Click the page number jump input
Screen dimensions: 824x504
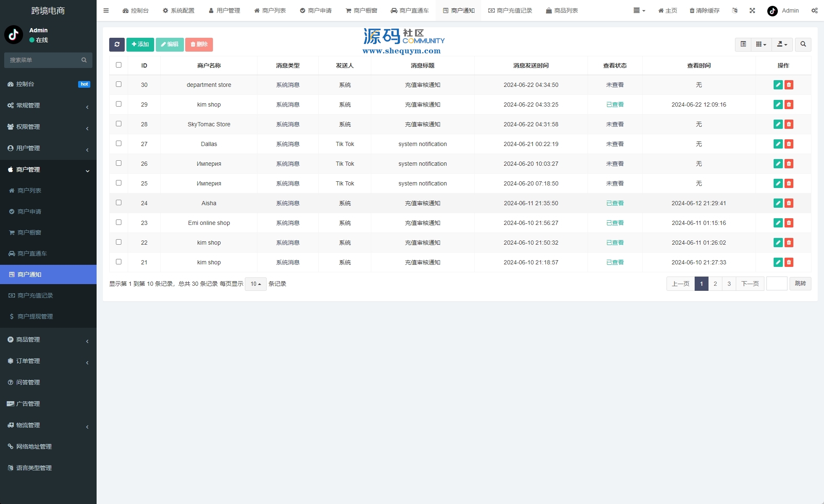[x=777, y=284]
